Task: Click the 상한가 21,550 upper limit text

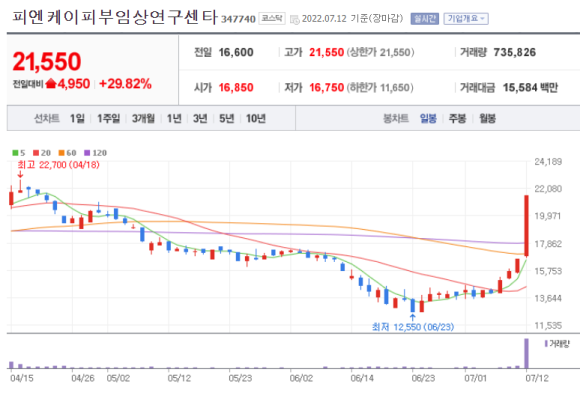Action: coord(380,52)
